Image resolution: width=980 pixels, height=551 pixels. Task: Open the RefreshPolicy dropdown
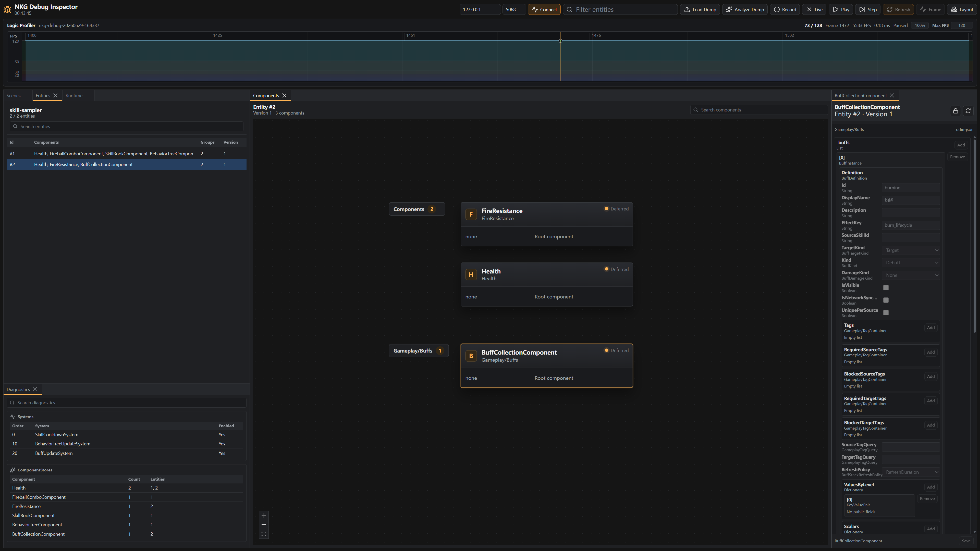(x=911, y=472)
